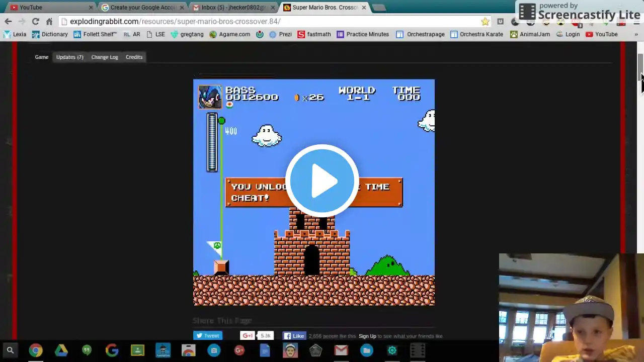Image resolution: width=644 pixels, height=362 pixels.
Task: Open the Camera app from the taskbar
Action: 214,350
